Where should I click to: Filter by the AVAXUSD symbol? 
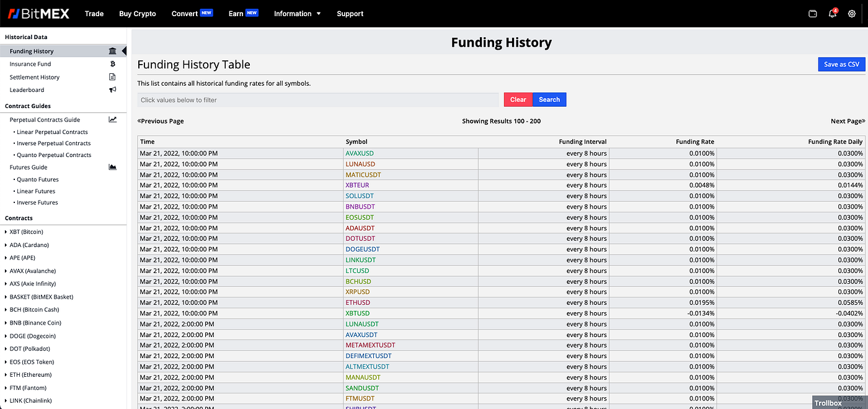(x=360, y=153)
